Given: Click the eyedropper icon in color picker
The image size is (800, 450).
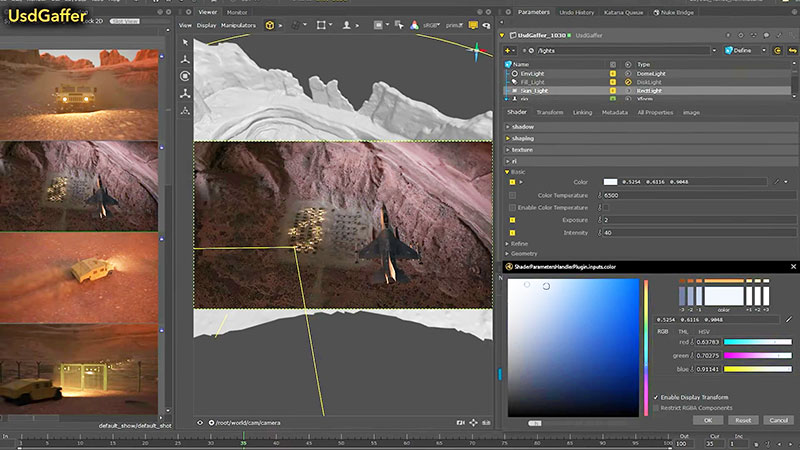Looking at the screenshot, I should 788,318.
